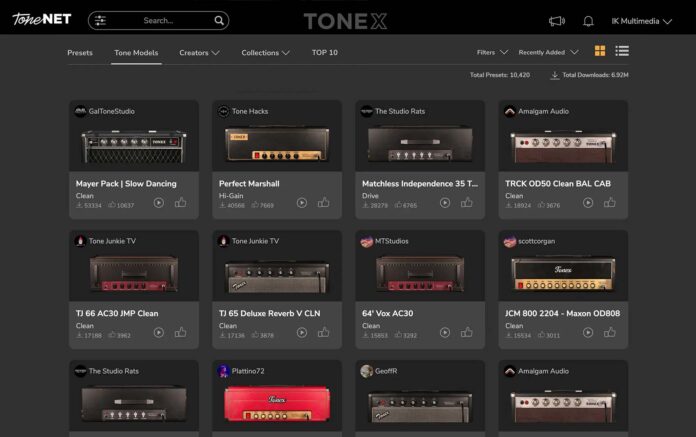Play TJ 66 AC30 JMP Clean preview
Viewport: 696px width, 437px height.
point(158,332)
